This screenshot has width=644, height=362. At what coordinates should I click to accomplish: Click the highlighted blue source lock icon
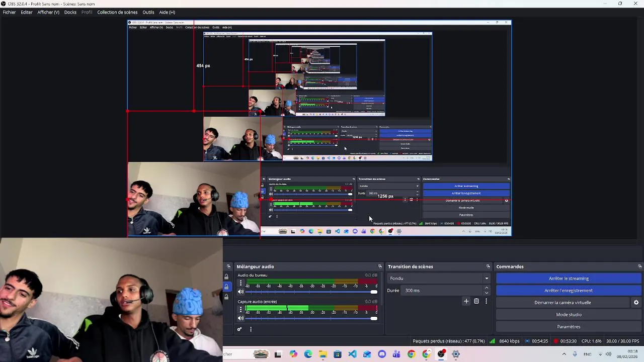(226, 287)
